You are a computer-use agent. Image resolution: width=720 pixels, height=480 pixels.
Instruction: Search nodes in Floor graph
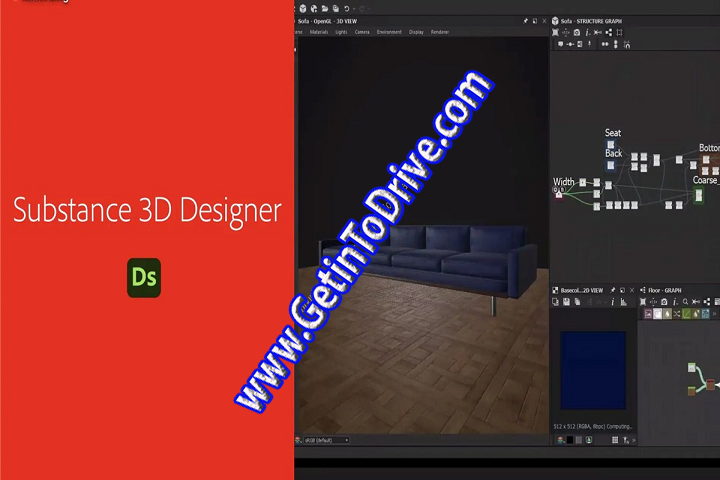[685, 302]
